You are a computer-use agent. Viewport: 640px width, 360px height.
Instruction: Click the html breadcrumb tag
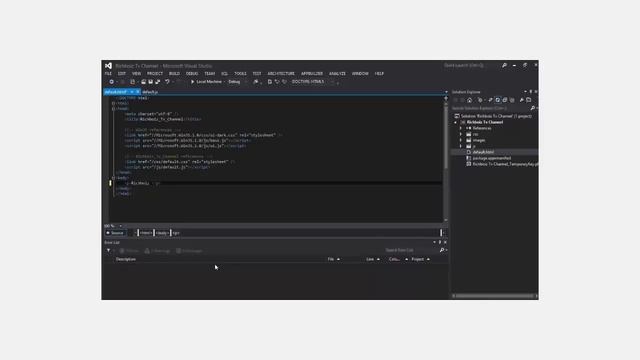tap(146, 233)
